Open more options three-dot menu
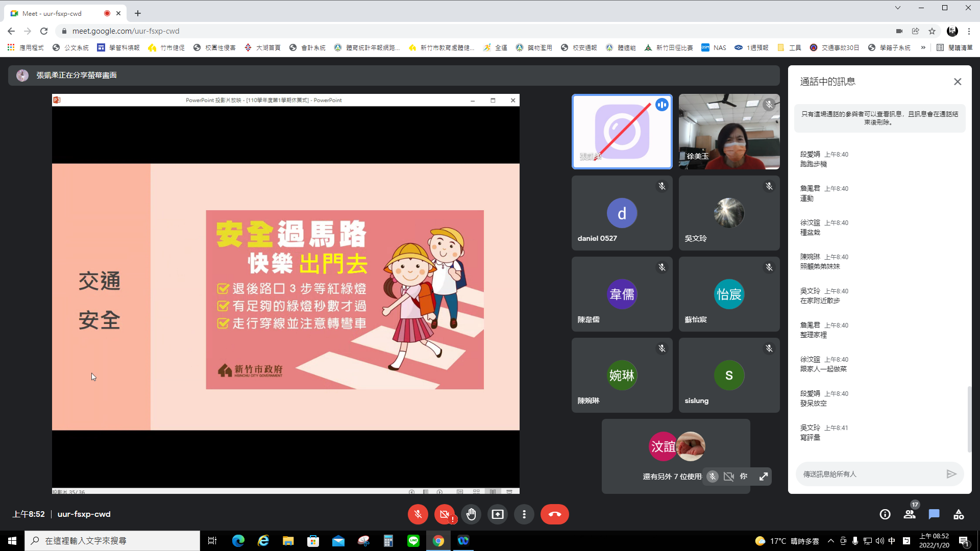The height and width of the screenshot is (551, 980). tap(524, 514)
